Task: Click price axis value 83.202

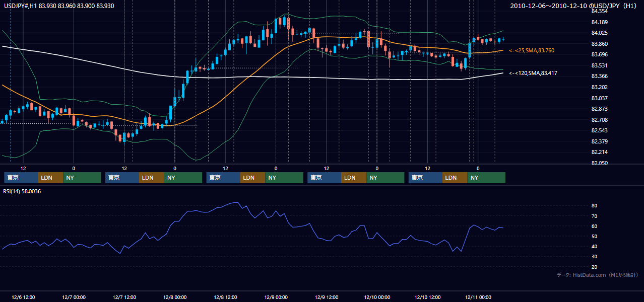Action: (x=599, y=87)
